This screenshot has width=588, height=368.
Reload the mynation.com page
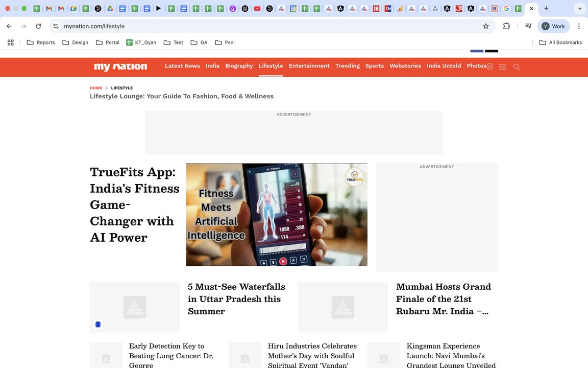click(x=38, y=26)
